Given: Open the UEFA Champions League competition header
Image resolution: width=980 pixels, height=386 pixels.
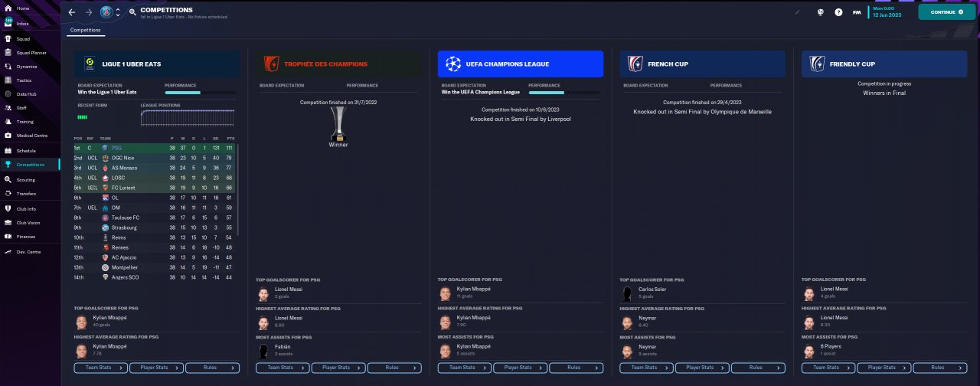Looking at the screenshot, I should pyautogui.click(x=521, y=64).
